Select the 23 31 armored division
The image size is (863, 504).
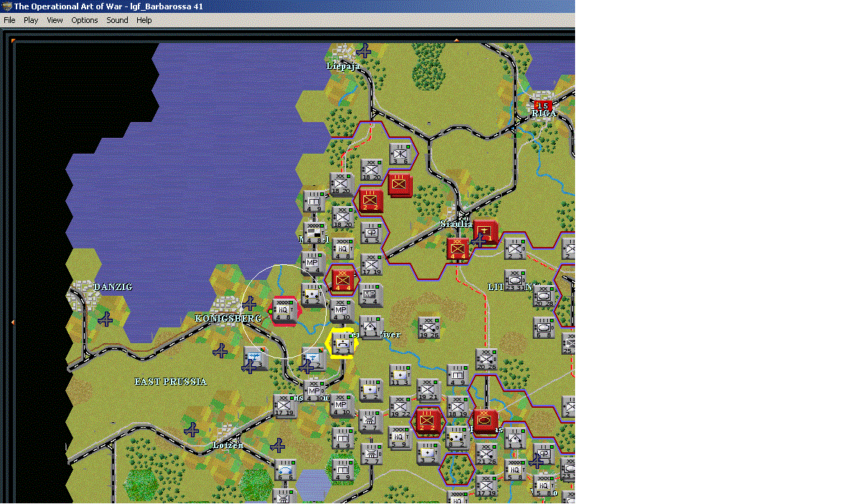515,280
